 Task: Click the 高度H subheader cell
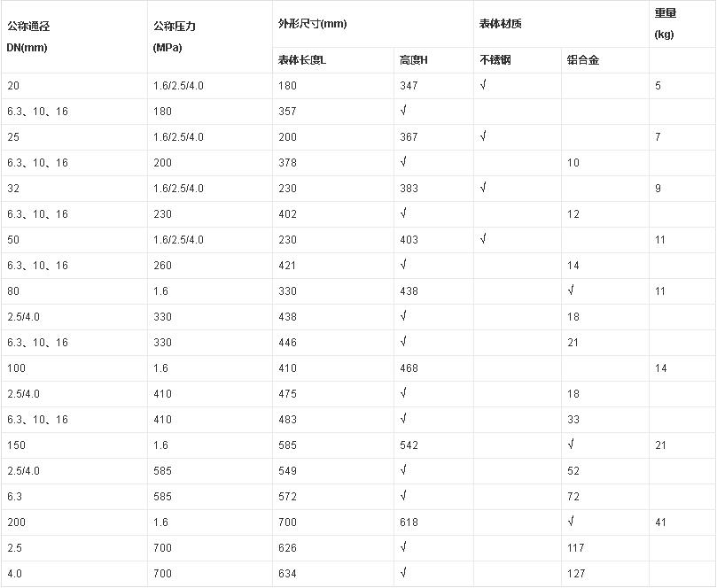pos(414,60)
